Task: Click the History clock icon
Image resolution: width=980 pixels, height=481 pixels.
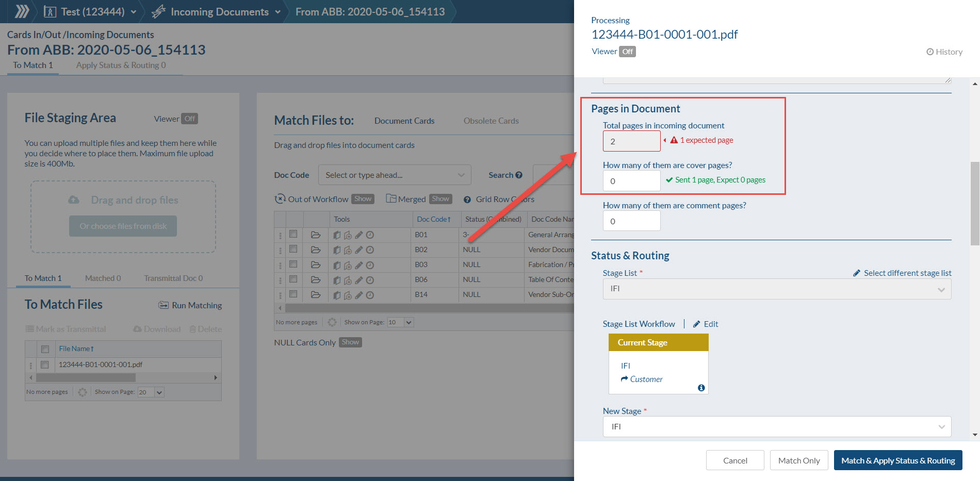Action: [x=930, y=52]
